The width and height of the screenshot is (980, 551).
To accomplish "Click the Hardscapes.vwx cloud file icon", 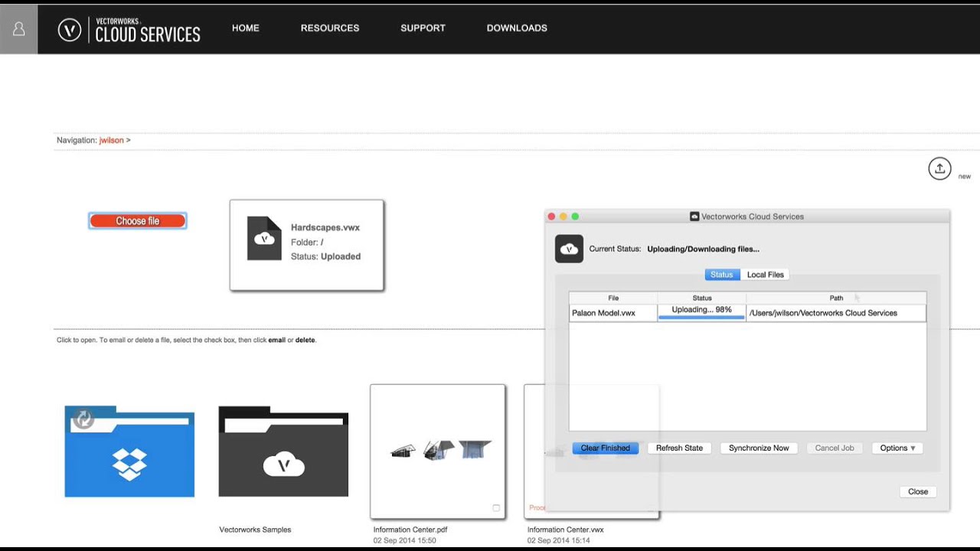I will pyautogui.click(x=264, y=238).
